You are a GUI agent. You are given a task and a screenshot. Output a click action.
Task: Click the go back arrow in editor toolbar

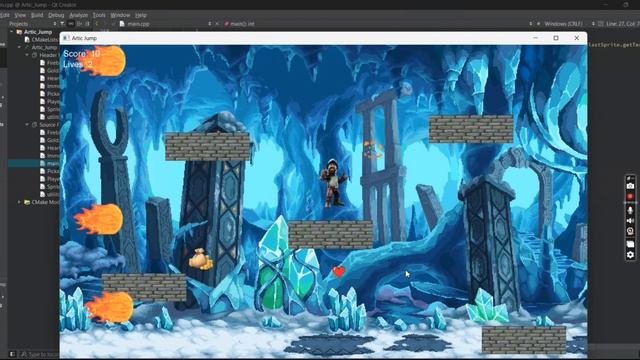pyautogui.click(x=97, y=24)
